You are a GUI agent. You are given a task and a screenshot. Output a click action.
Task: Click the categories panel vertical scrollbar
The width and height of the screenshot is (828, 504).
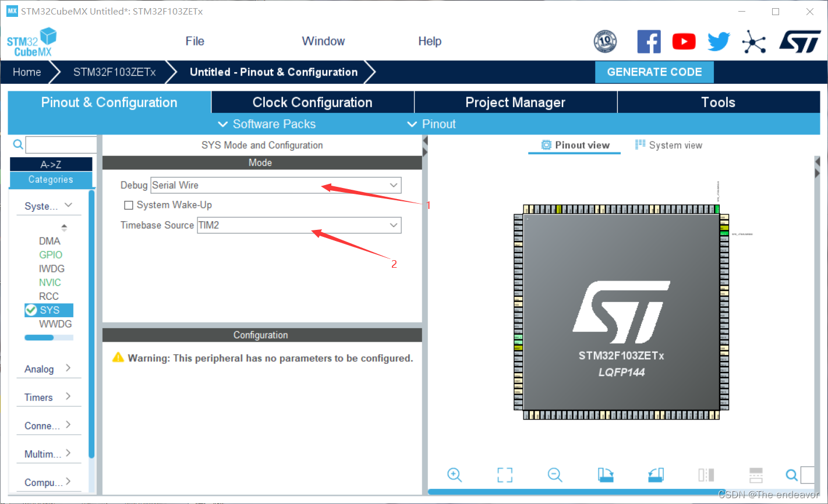pyautogui.click(x=91, y=324)
